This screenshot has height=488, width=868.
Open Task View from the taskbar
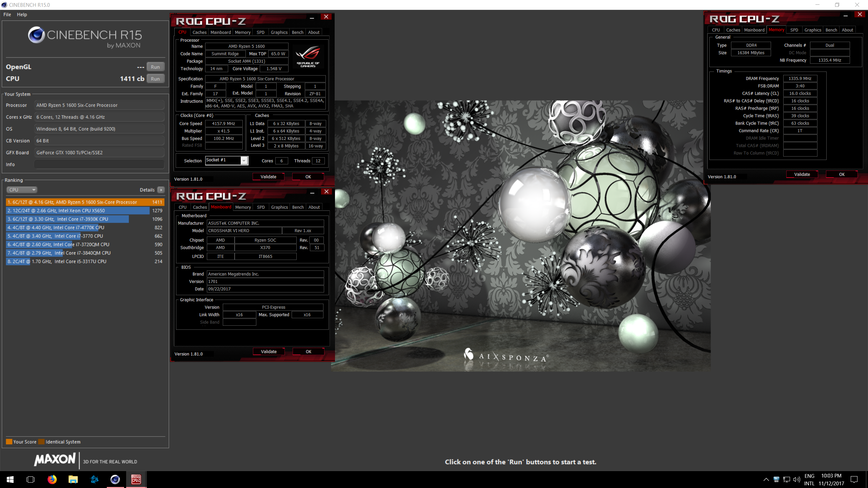(x=31, y=480)
